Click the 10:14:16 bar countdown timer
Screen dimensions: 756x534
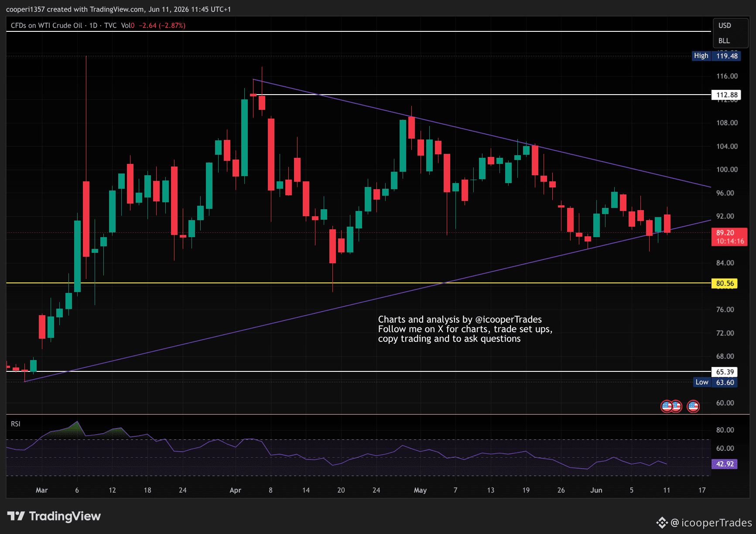(730, 241)
